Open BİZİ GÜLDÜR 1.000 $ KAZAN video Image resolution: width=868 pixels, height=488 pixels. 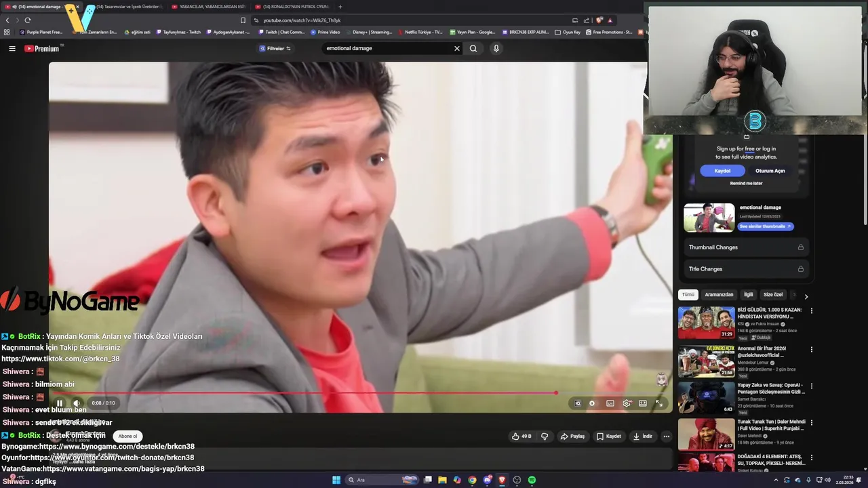(x=706, y=323)
